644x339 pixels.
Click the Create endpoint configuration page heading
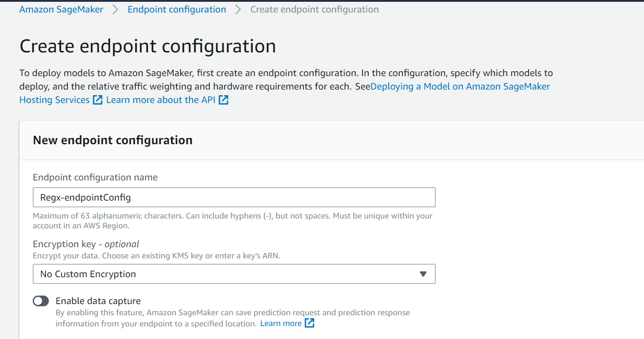[x=148, y=47]
